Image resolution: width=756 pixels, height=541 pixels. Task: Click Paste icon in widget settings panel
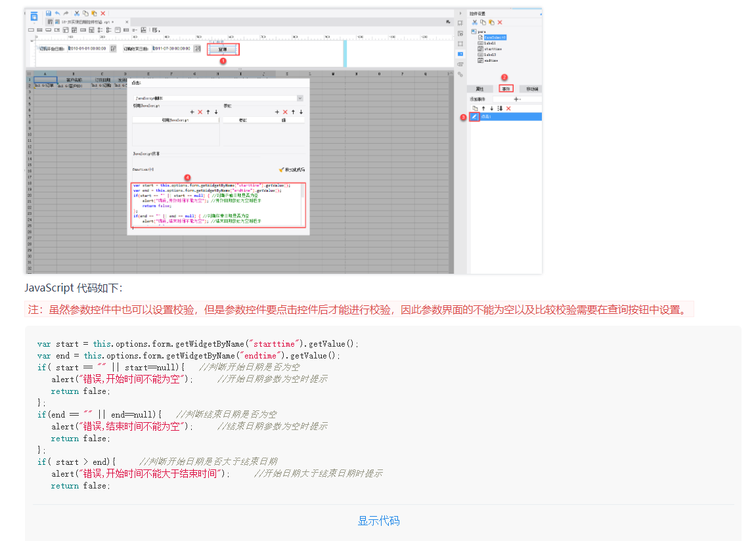click(x=491, y=22)
